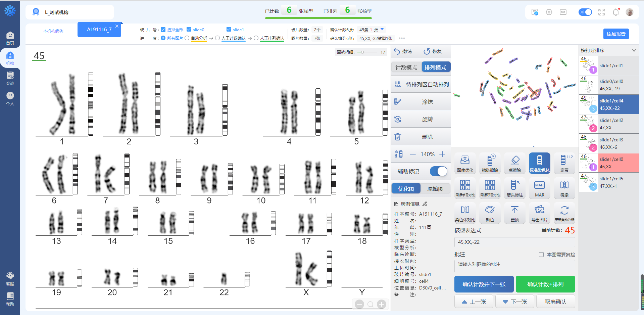The image size is (644, 315).
Task: Select the 镜像 mirror tool
Action: tap(564, 188)
